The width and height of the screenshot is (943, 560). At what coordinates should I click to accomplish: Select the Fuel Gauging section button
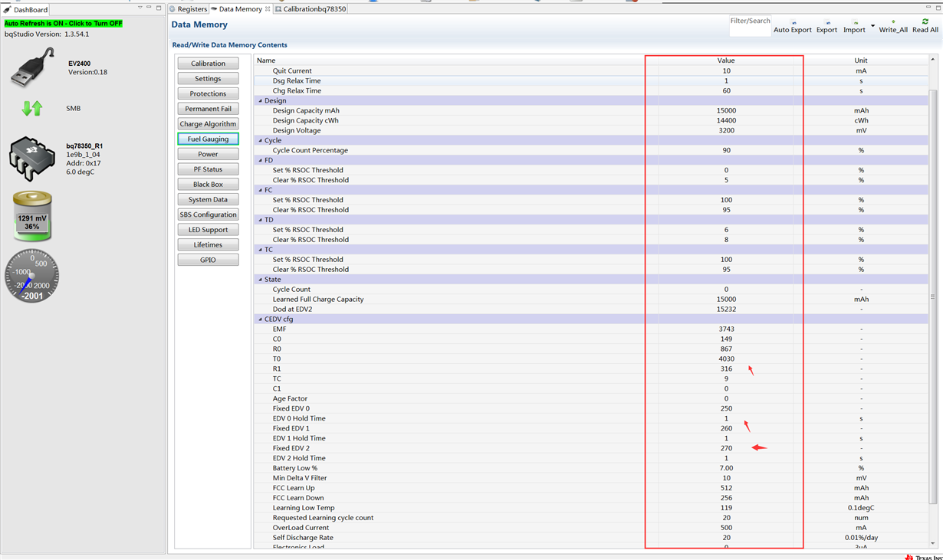click(x=208, y=139)
